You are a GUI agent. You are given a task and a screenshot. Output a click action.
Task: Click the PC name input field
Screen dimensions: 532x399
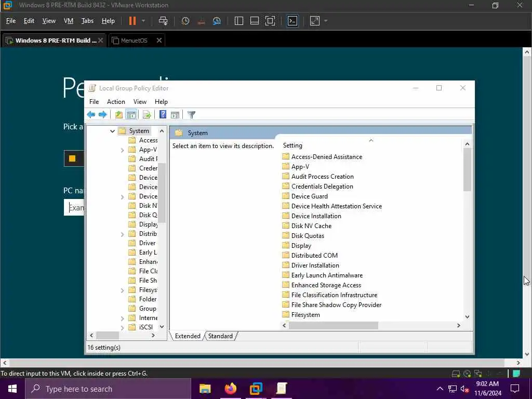click(74, 207)
